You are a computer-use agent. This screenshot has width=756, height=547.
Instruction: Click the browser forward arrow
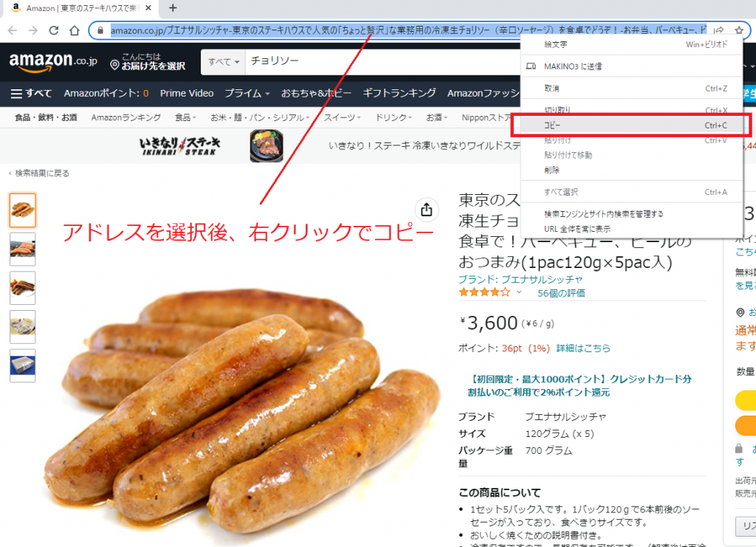click(32, 30)
